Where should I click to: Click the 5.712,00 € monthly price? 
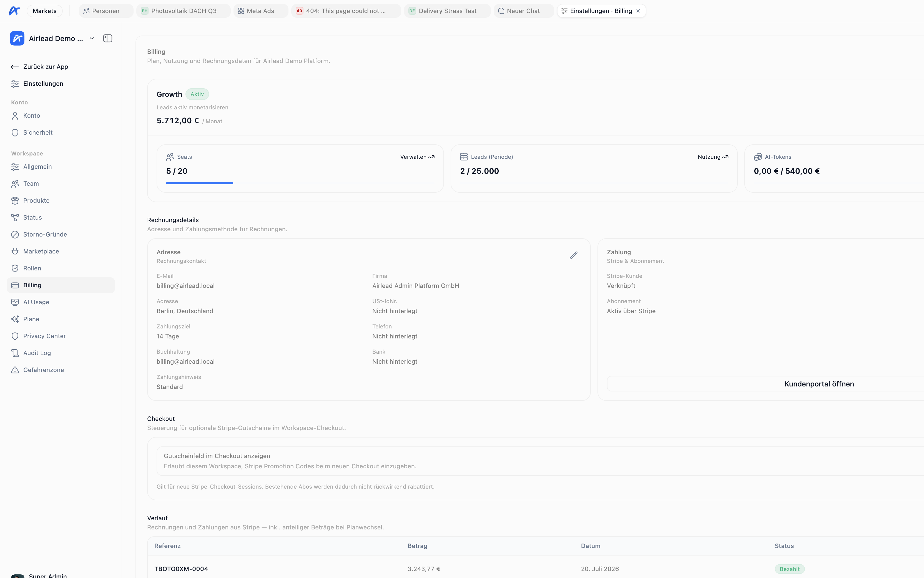click(x=178, y=120)
